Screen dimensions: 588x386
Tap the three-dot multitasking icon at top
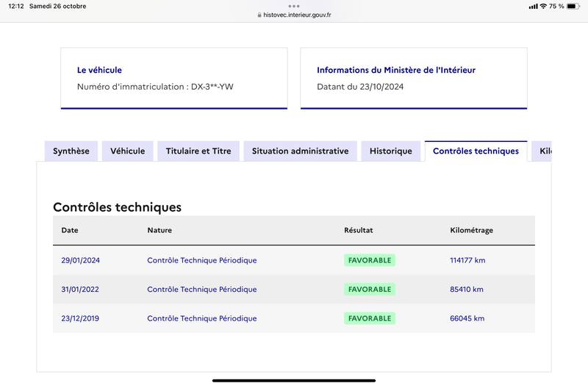[x=294, y=6]
